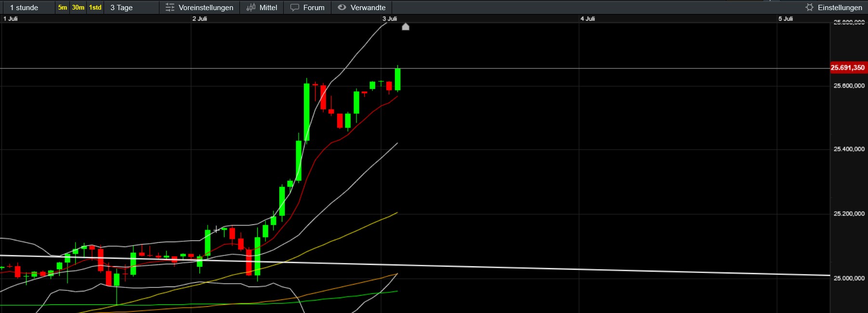Open Voreinstellungen presets menu
Screen dimensions: 868x313
[x=199, y=8]
